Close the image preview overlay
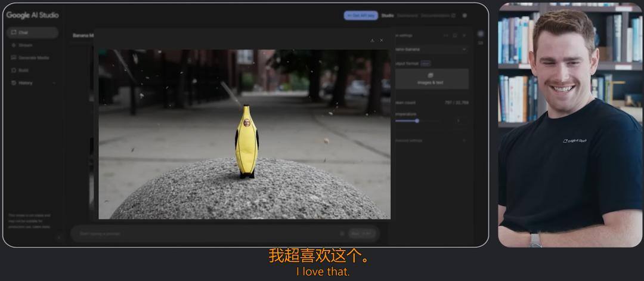644x281 pixels. coord(382,40)
